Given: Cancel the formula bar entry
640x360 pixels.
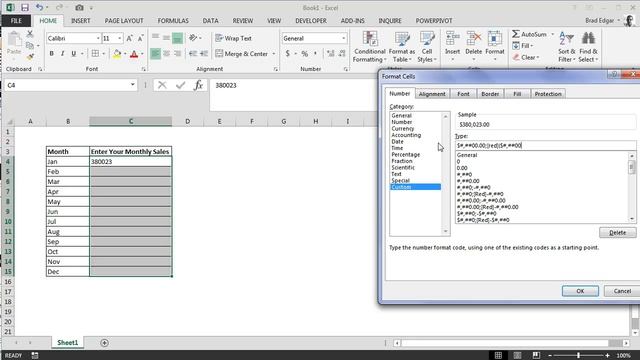Looking at the screenshot, I should [162, 85].
